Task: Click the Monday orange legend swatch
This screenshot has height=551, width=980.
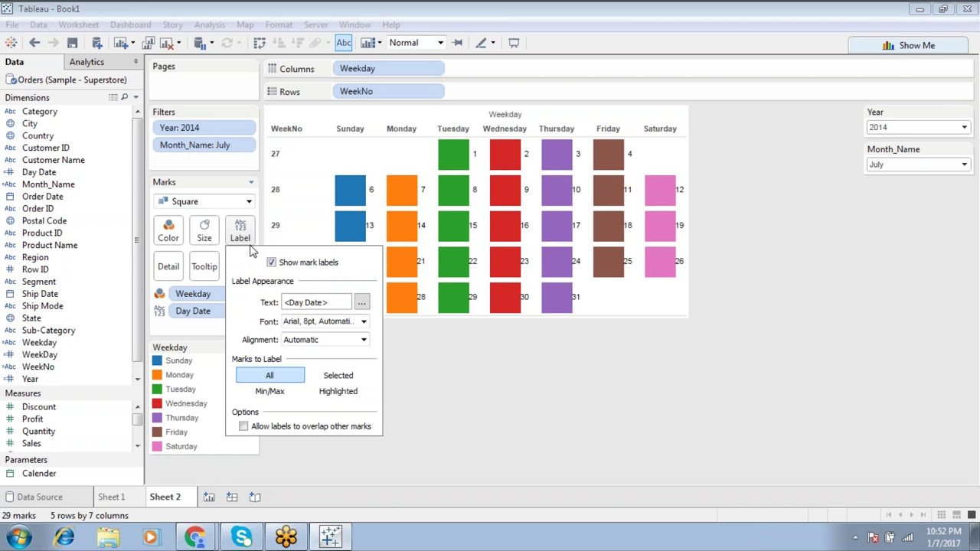Action: pos(157,375)
